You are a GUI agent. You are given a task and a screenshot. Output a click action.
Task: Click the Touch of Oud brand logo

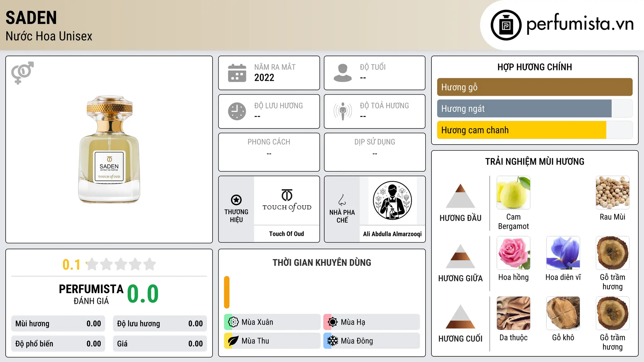[287, 200]
